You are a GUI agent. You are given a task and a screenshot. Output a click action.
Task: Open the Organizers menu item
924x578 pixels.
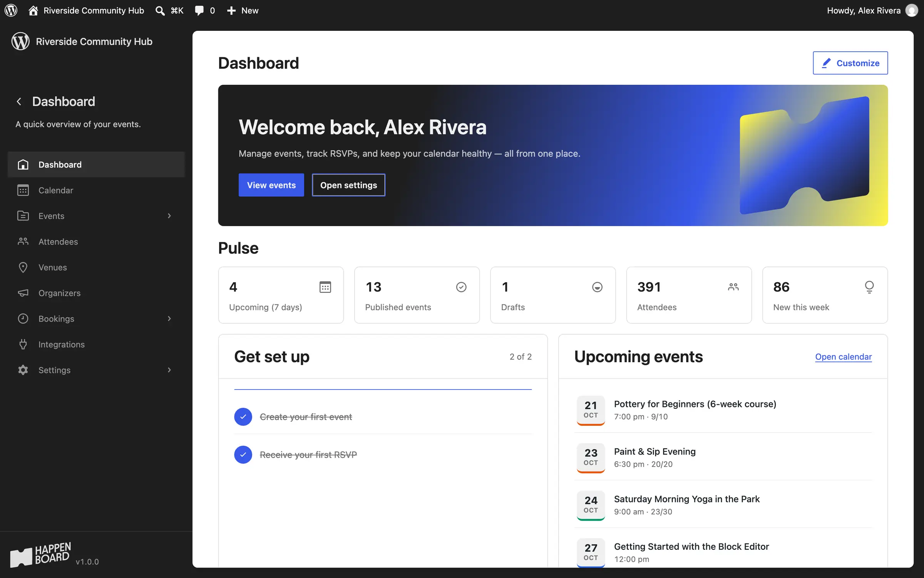[x=96, y=293]
